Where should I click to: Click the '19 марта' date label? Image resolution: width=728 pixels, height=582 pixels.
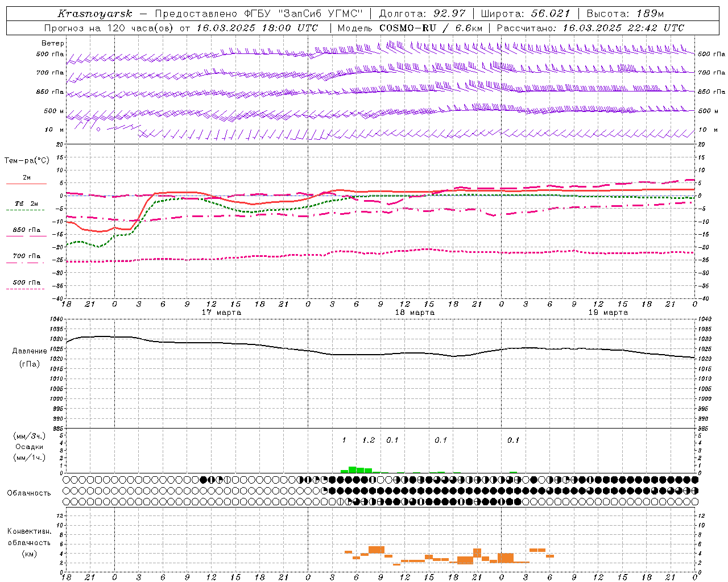[609, 313]
